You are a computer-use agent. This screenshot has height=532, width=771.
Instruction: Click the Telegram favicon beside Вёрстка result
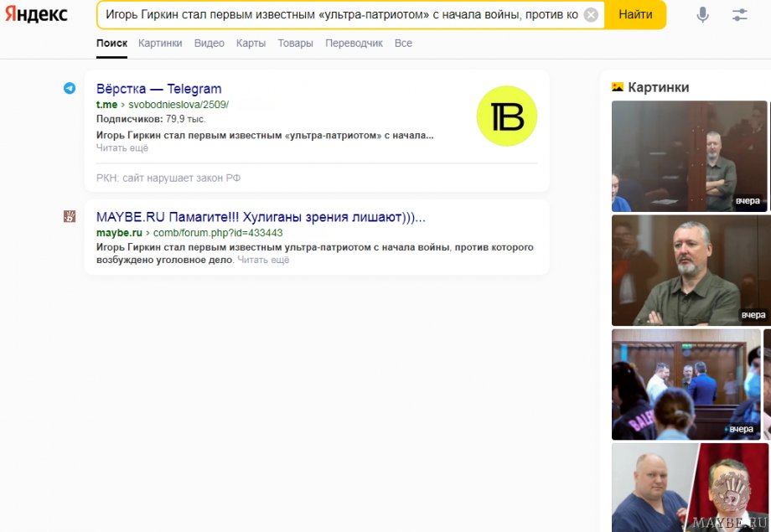point(70,89)
